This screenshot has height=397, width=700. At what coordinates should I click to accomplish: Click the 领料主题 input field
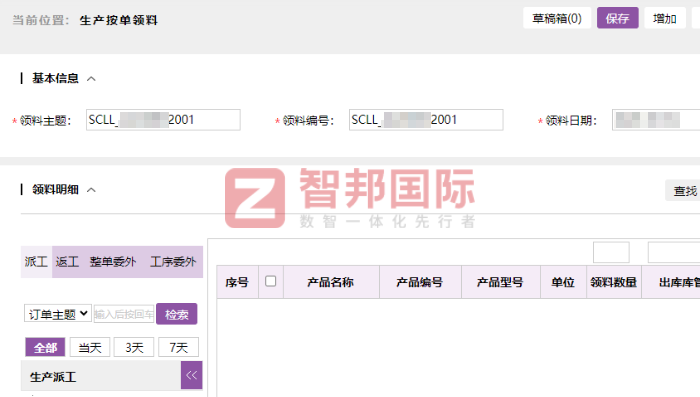pos(163,120)
